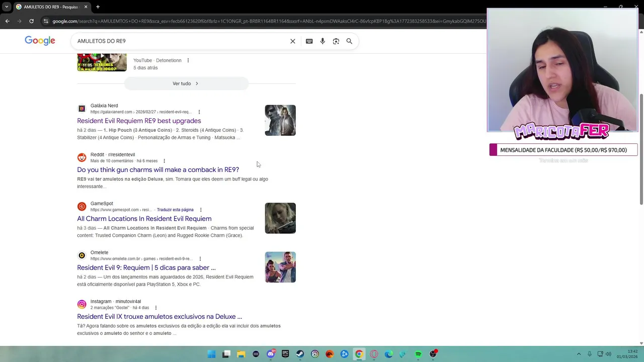Focus the AMULETOS DO RE9 search field
The image size is (644, 362).
point(181,41)
